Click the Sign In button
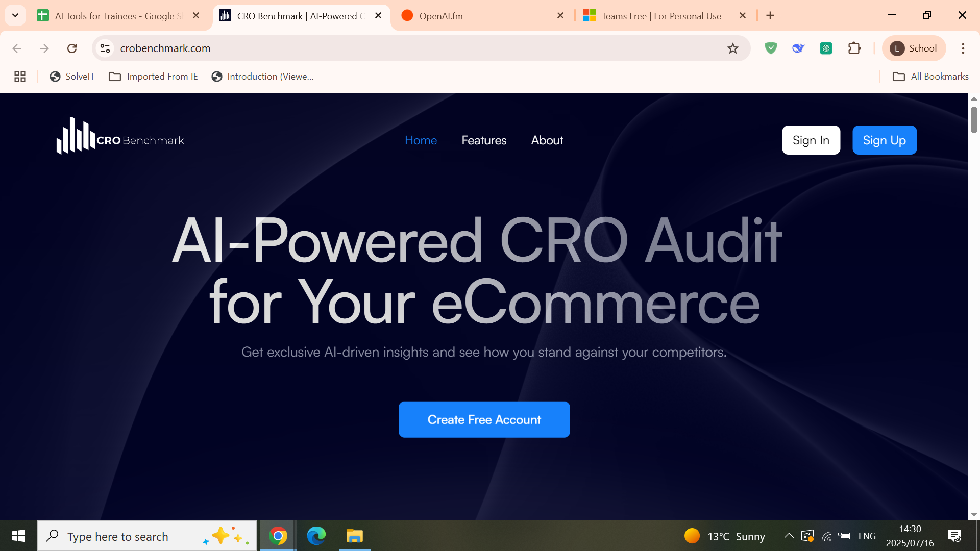This screenshot has width=980, height=551. pyautogui.click(x=811, y=140)
